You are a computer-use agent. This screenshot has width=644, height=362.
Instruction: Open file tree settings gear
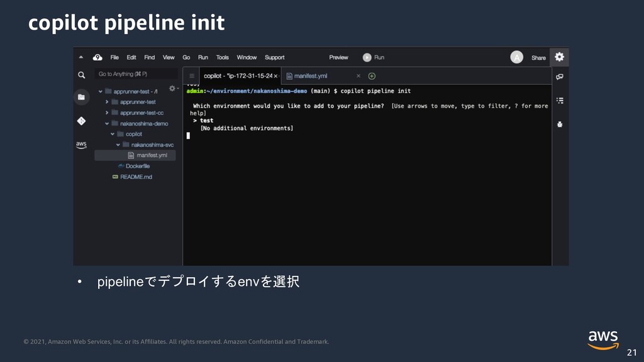173,88
